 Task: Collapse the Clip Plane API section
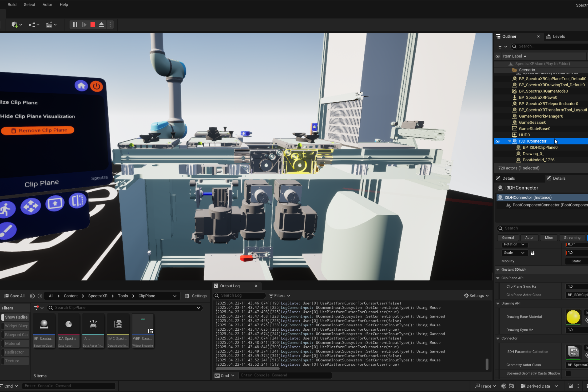click(498, 278)
